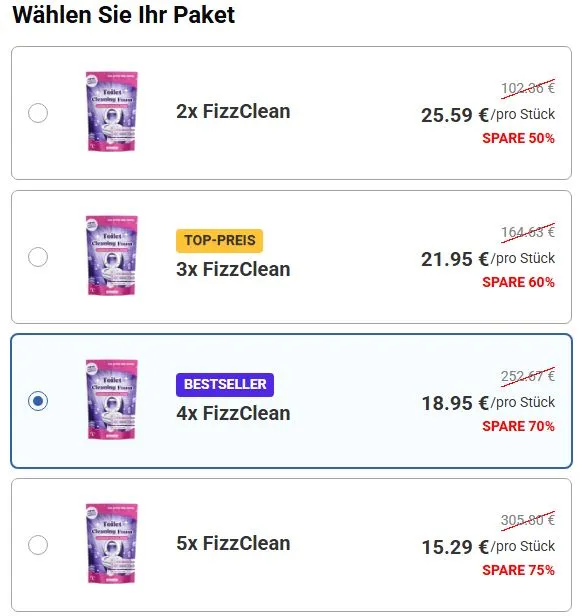Click the Wählen Sie Ihr Paket heading
Screen dimensions: 583x616
point(124,15)
